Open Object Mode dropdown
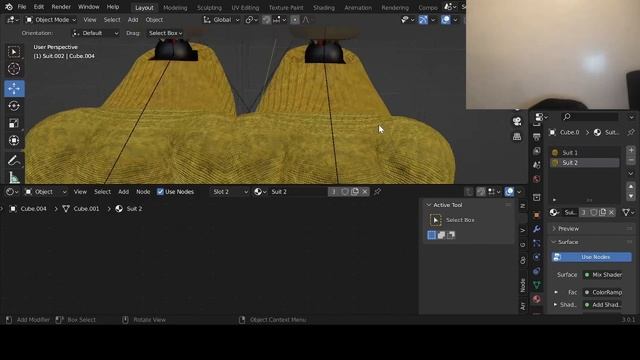 pos(51,20)
